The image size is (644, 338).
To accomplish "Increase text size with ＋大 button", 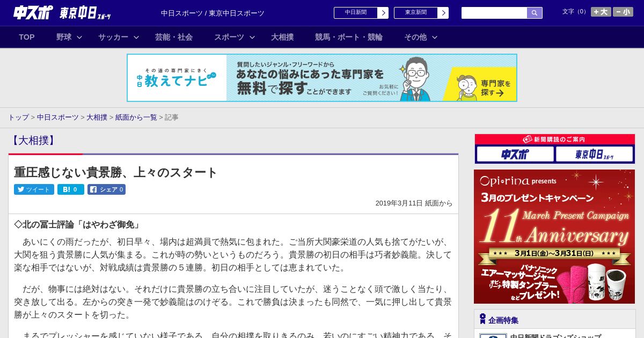I will click(x=601, y=12).
